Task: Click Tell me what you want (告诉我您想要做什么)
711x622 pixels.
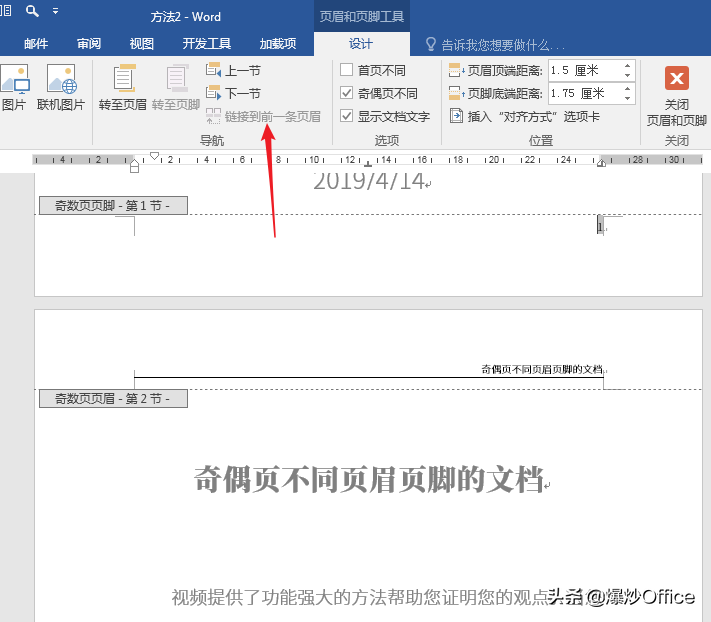Action: (x=503, y=45)
